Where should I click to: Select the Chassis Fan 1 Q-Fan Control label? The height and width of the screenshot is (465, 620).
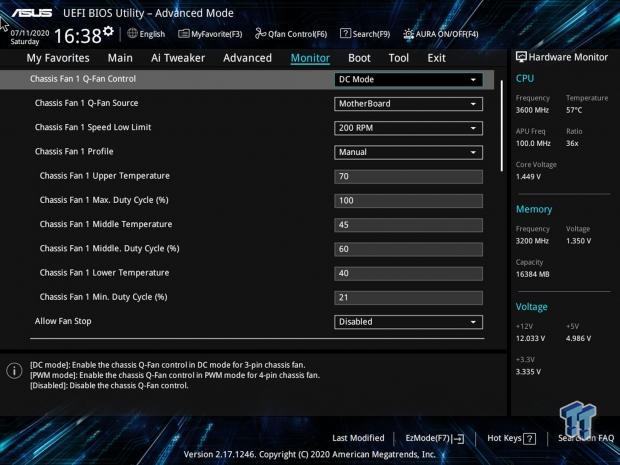[83, 79]
